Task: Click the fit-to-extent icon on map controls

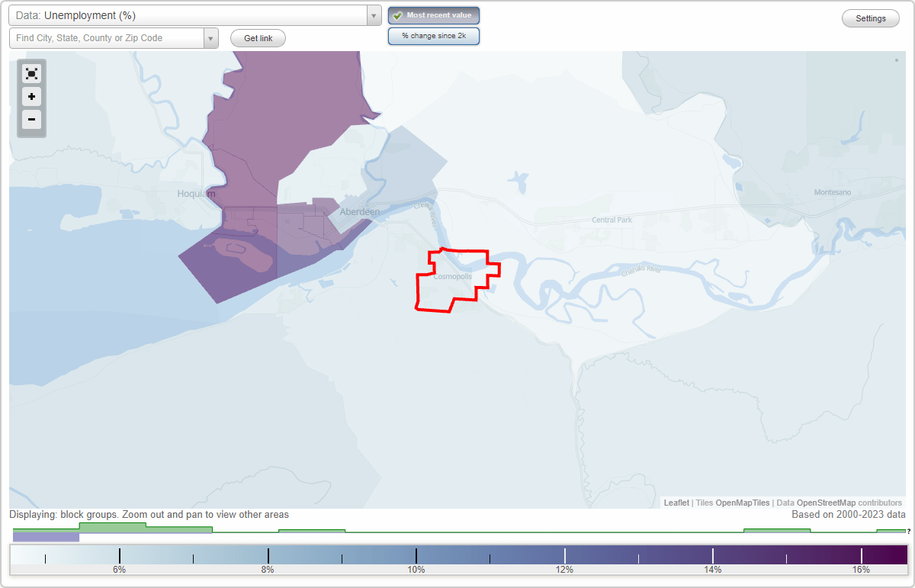Action: [x=31, y=73]
